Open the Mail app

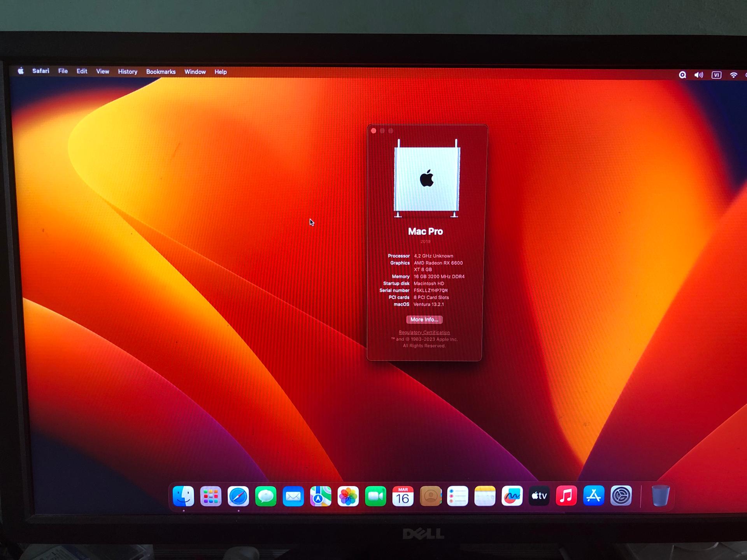[x=293, y=496]
